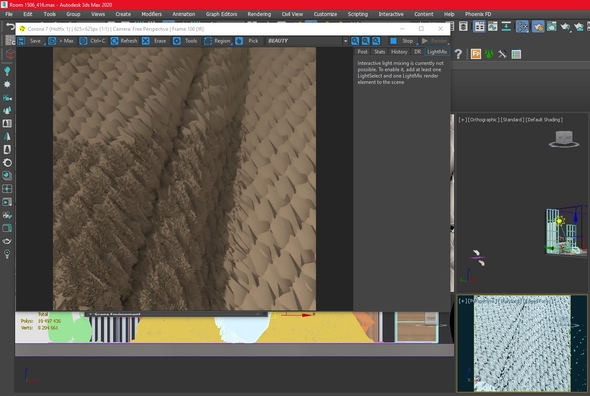Select the History tab
The width and height of the screenshot is (590, 396).
pos(399,52)
